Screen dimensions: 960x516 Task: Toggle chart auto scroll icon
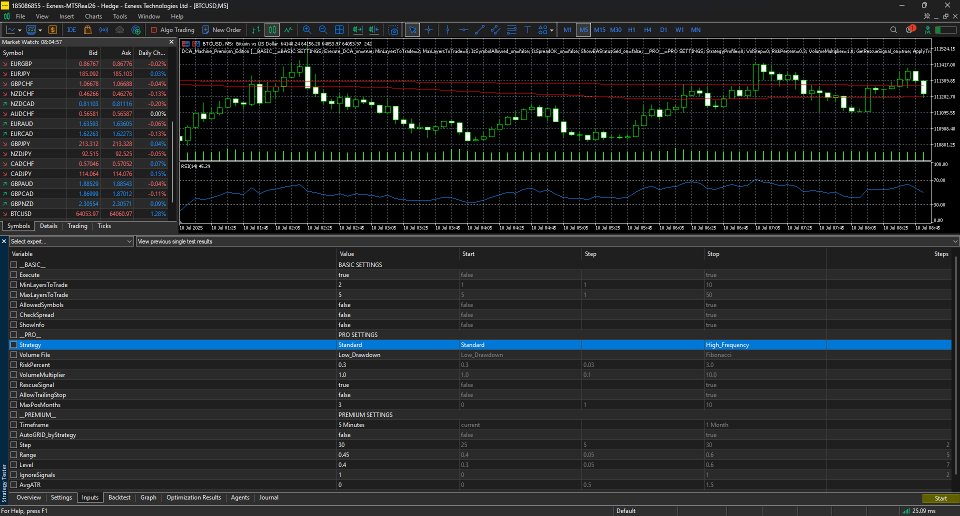358,29
